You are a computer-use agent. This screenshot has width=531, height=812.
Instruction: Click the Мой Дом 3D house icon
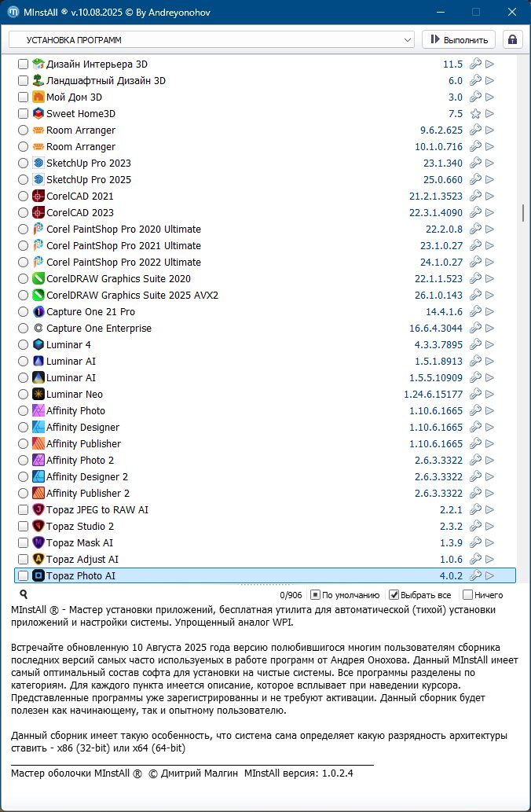tap(38, 97)
